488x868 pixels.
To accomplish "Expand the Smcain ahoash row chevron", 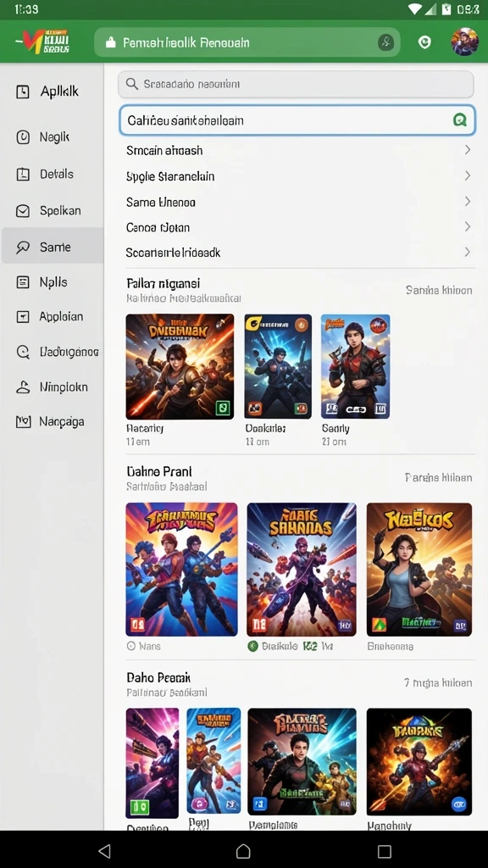I will pos(467,150).
